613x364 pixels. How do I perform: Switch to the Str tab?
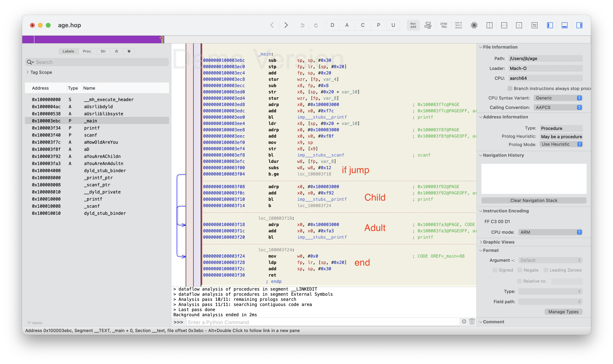[x=103, y=51]
